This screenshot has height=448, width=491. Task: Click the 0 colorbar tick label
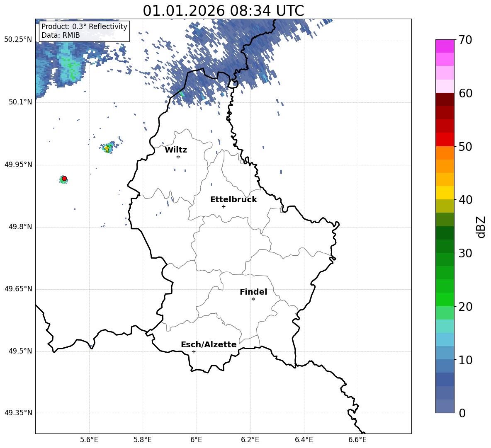pos(462,413)
